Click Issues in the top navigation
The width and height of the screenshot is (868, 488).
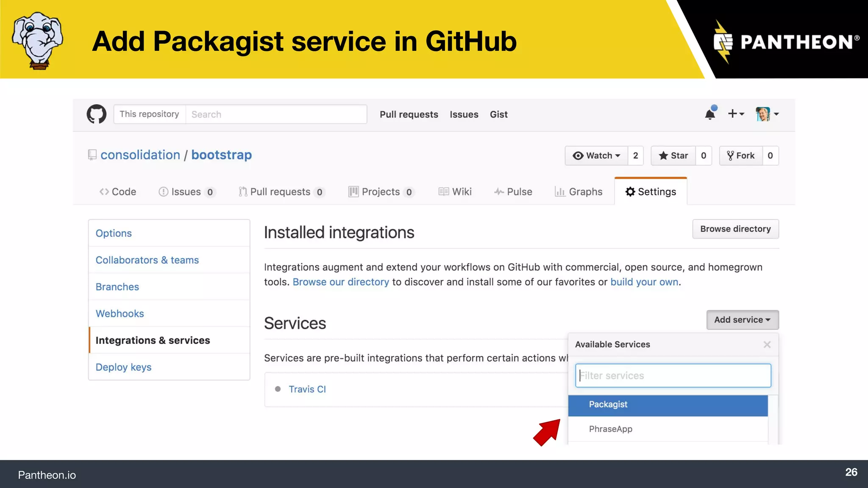click(464, 114)
